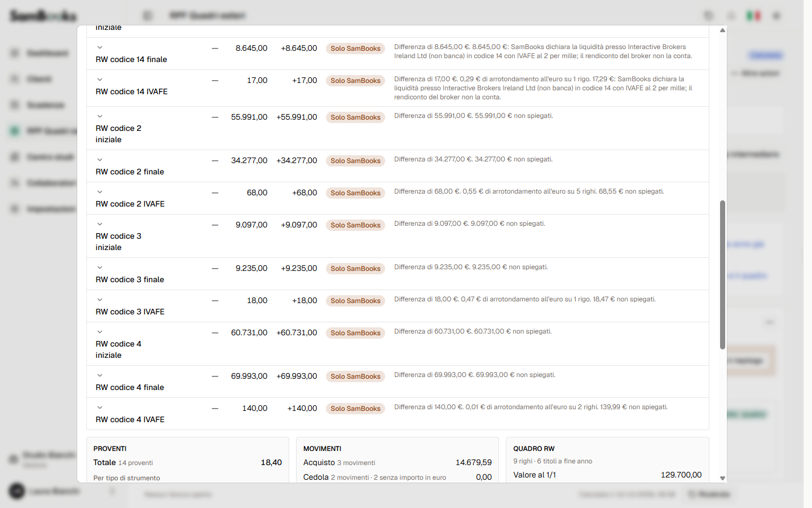
Task: Expand the RW codice 14 finale row
Action: 100,48
